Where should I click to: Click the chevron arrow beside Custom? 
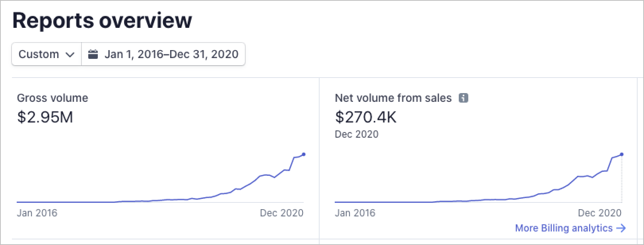pyautogui.click(x=70, y=54)
